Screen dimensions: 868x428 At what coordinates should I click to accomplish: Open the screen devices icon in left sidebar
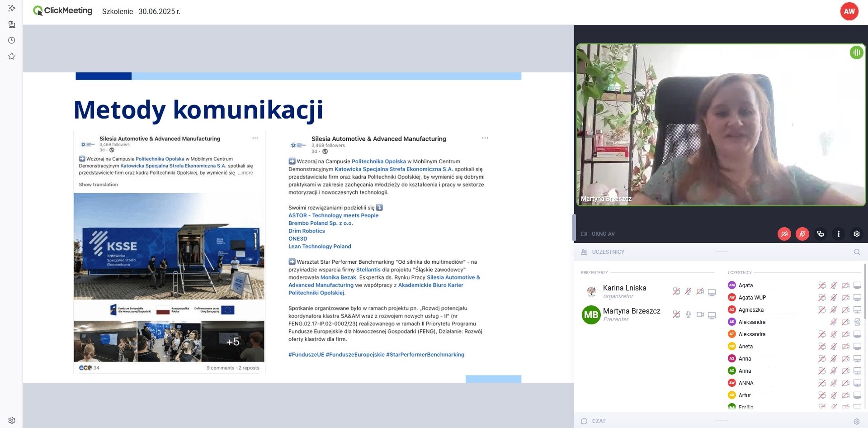(x=12, y=24)
